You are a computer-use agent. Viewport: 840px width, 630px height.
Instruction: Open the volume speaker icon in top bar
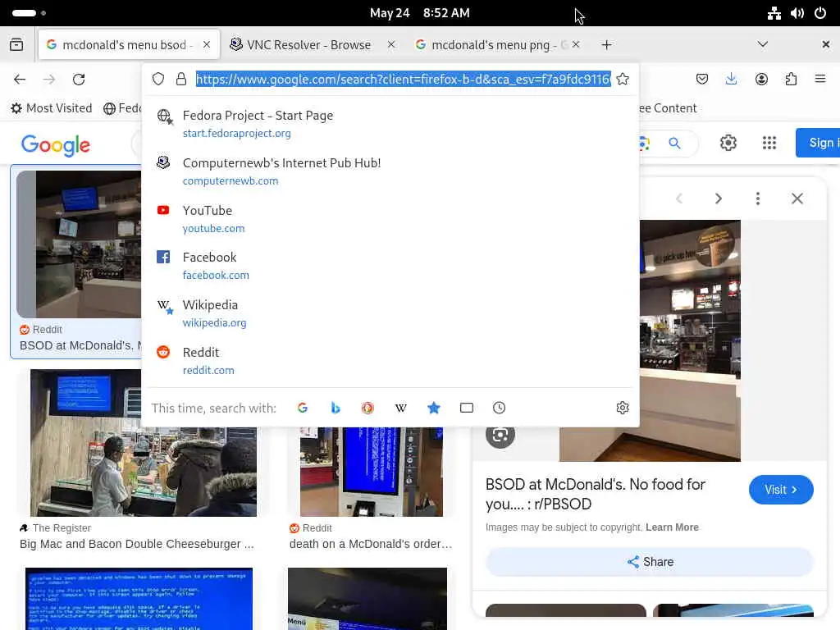point(797,13)
